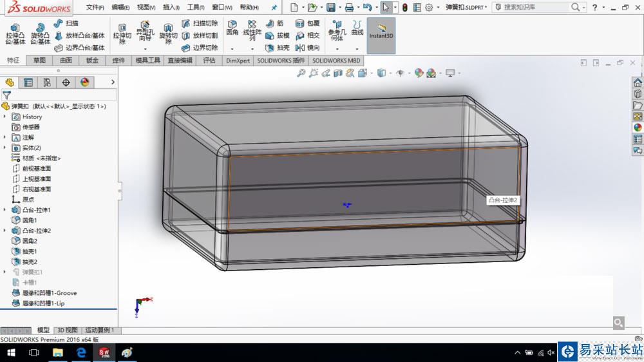Open File Explorer from taskbar
The height and width of the screenshot is (362, 644).
coord(57,352)
